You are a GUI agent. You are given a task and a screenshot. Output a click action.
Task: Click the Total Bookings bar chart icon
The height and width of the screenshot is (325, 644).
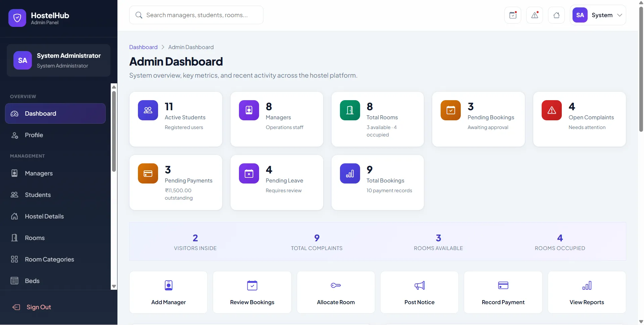point(350,173)
